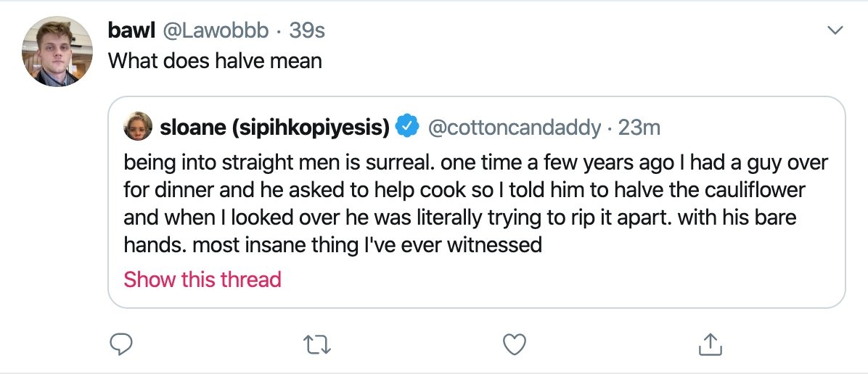Click sloane's small avatar in quoted tweet
Viewport: 868px width, 374px height.
point(138,127)
